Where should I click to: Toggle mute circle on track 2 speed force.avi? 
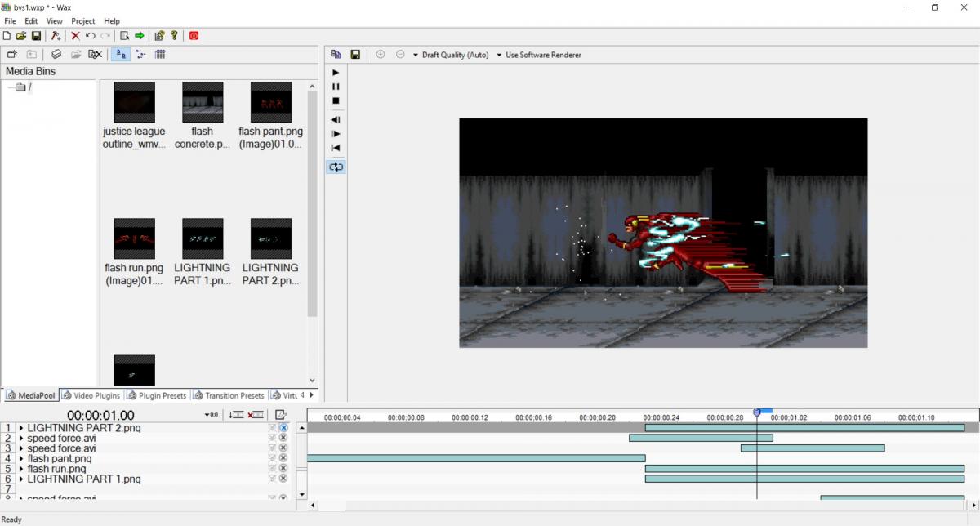[283, 438]
